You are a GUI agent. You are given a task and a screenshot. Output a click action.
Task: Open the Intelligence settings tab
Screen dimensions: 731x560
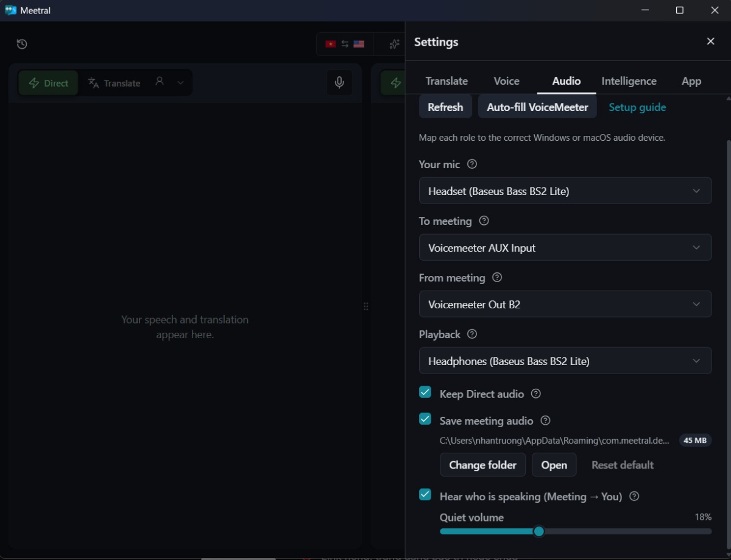pos(629,81)
